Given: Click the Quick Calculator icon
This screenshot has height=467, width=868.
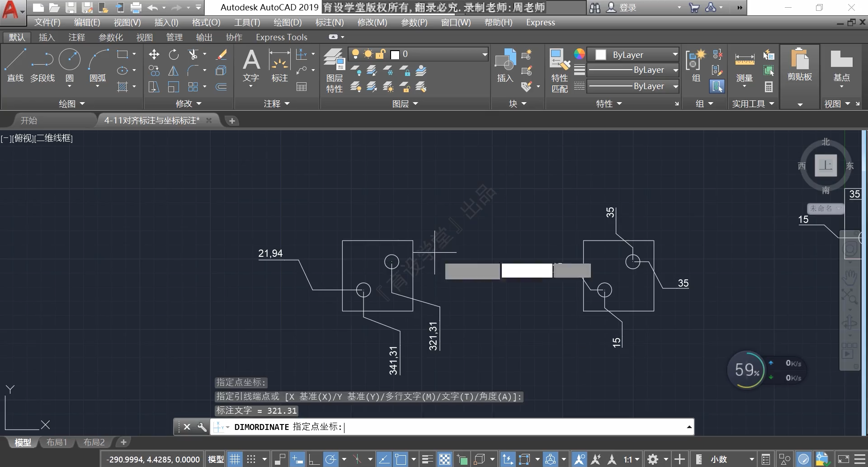Looking at the screenshot, I should coord(769,86).
